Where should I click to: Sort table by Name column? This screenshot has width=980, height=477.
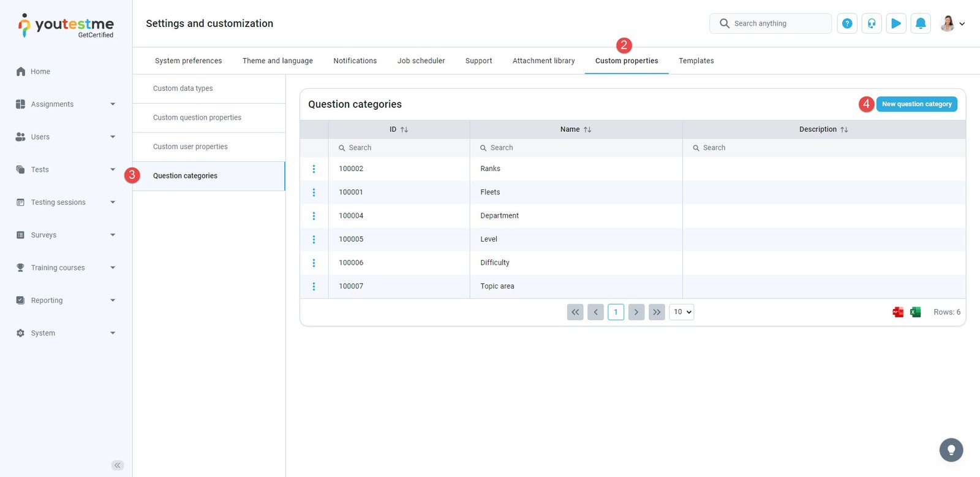pyautogui.click(x=587, y=130)
